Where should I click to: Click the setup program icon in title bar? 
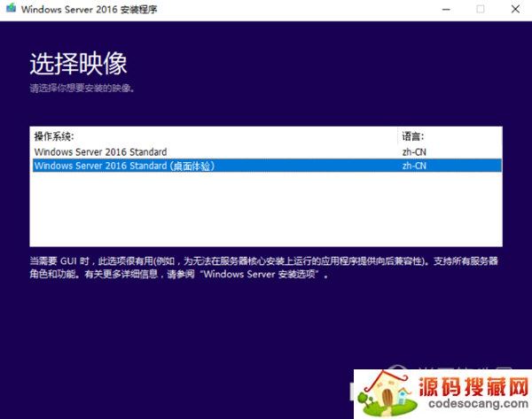11,8
